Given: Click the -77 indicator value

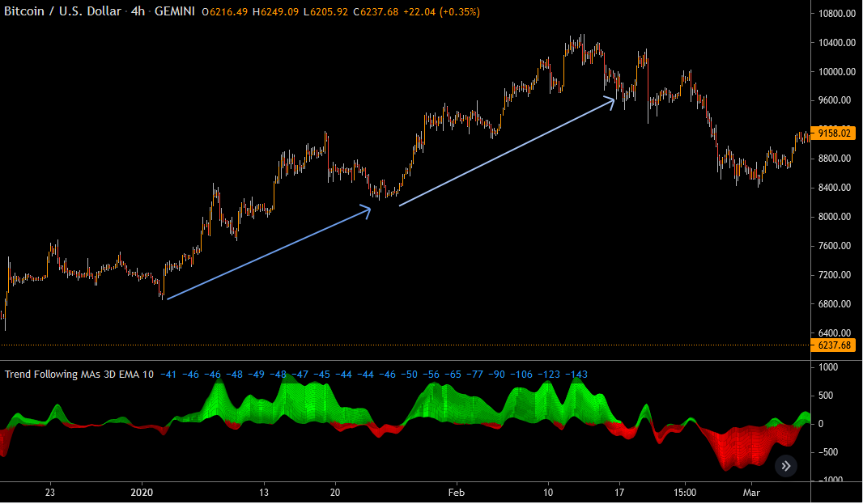Looking at the screenshot, I should [x=474, y=375].
